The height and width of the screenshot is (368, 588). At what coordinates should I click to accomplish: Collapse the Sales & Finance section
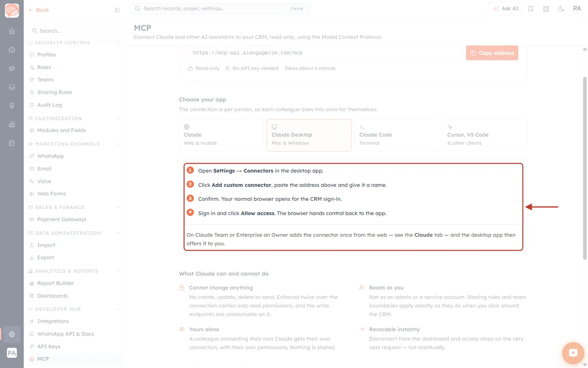tap(118, 207)
